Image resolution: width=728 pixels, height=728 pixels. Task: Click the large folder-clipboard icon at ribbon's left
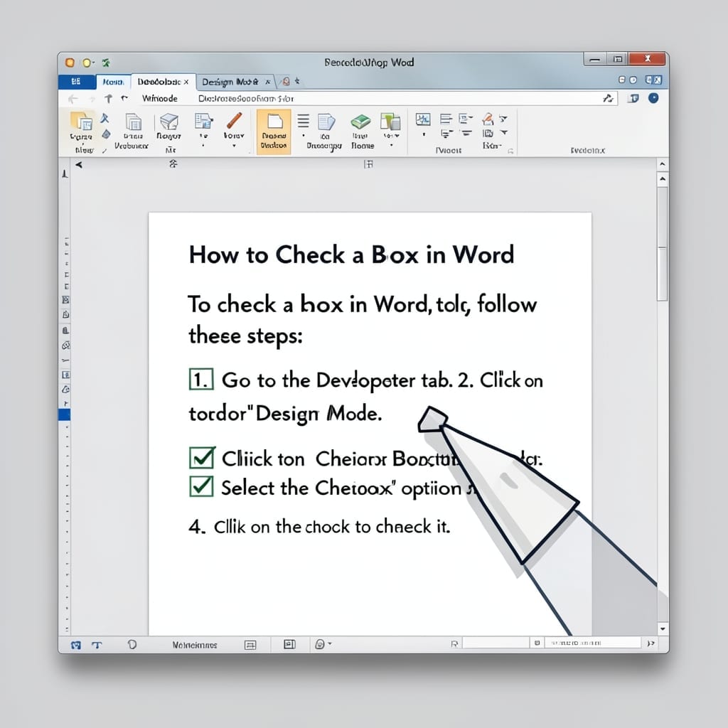82,121
